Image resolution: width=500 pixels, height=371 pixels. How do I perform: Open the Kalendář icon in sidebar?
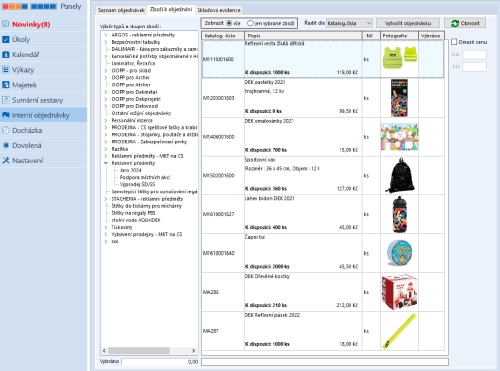point(6,54)
